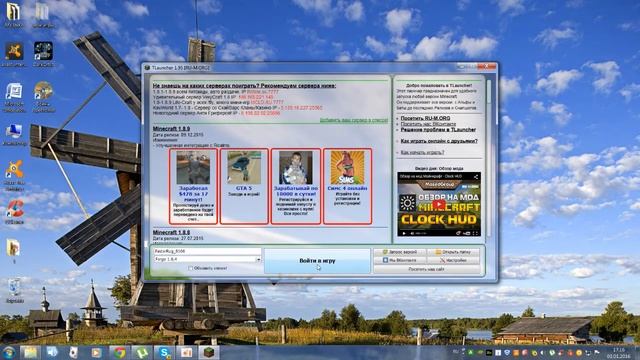This screenshot has height=360, width=640.
Task: Click the Recycle Bin desktop icon
Action: coord(15,291)
